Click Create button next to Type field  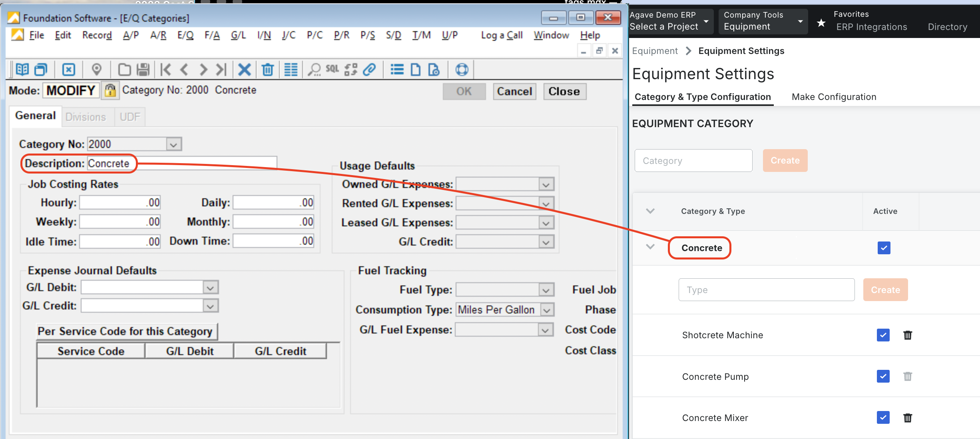click(x=885, y=290)
